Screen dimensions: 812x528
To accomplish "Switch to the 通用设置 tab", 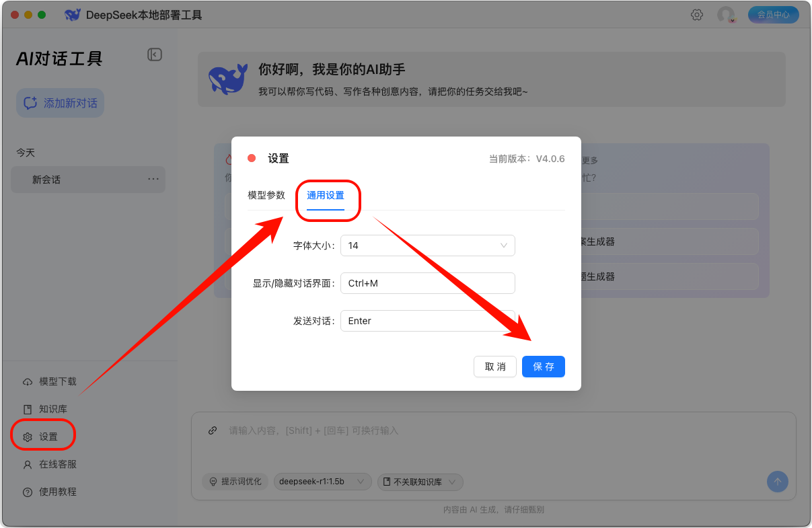I will (326, 195).
